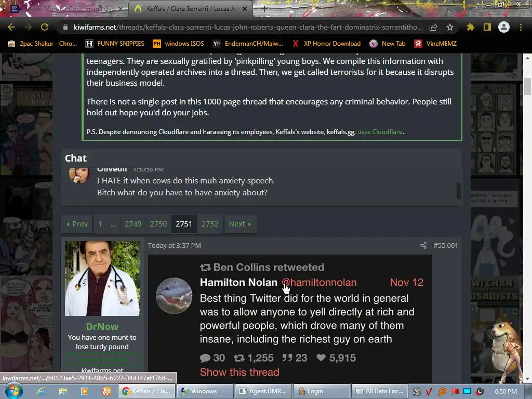532x399 pixels.
Task: Go to page 2749
Action: point(133,224)
